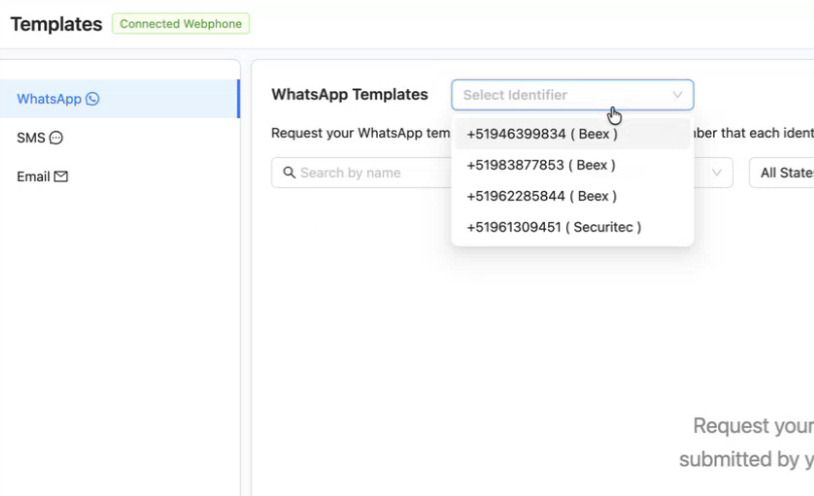Click the Email envelope icon
This screenshot has height=496, width=814.
[x=61, y=177]
